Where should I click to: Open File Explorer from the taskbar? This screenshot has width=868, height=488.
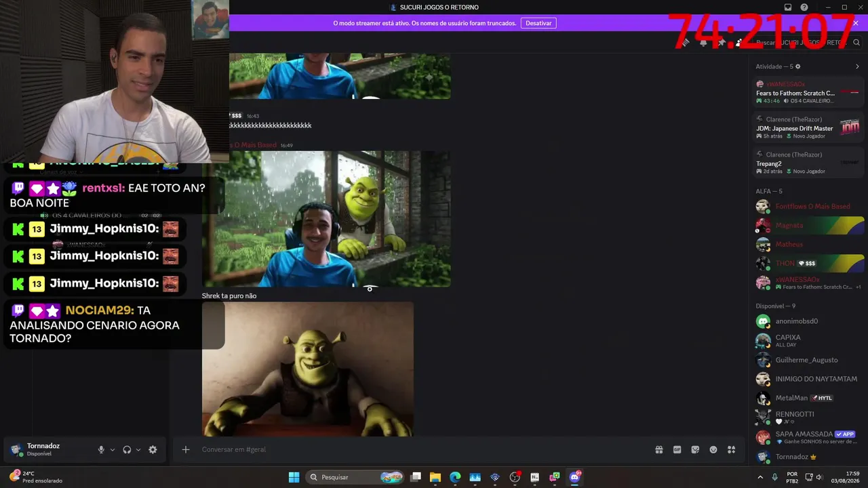click(x=435, y=477)
